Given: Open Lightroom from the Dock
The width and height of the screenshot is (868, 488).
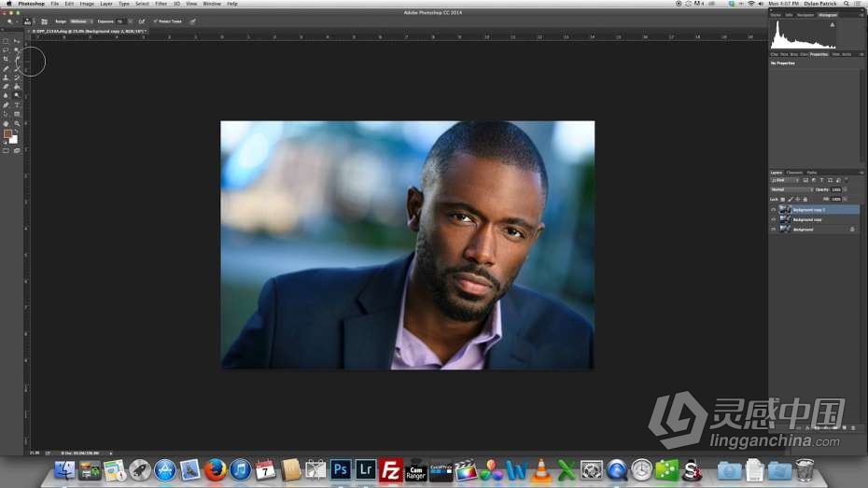Looking at the screenshot, I should pos(365,469).
